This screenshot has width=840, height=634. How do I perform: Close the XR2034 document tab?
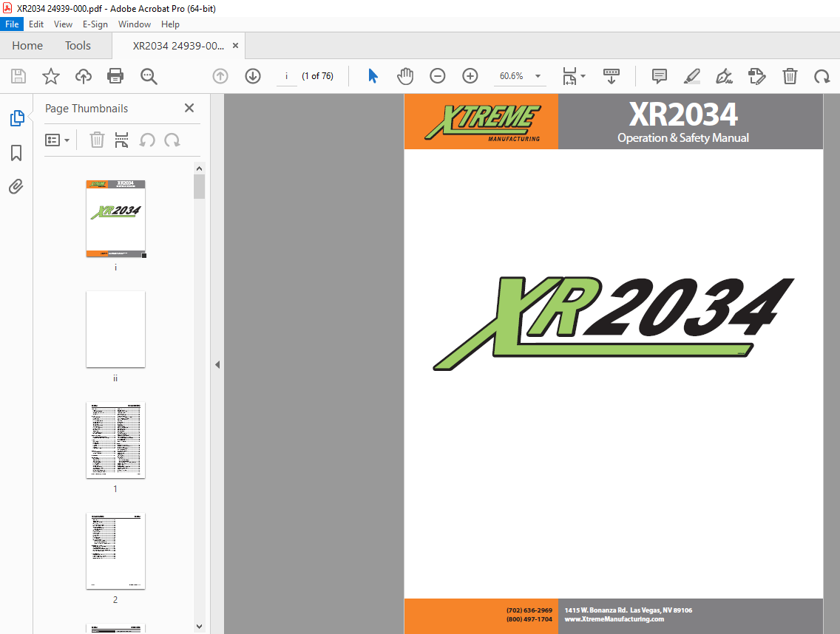tap(235, 46)
